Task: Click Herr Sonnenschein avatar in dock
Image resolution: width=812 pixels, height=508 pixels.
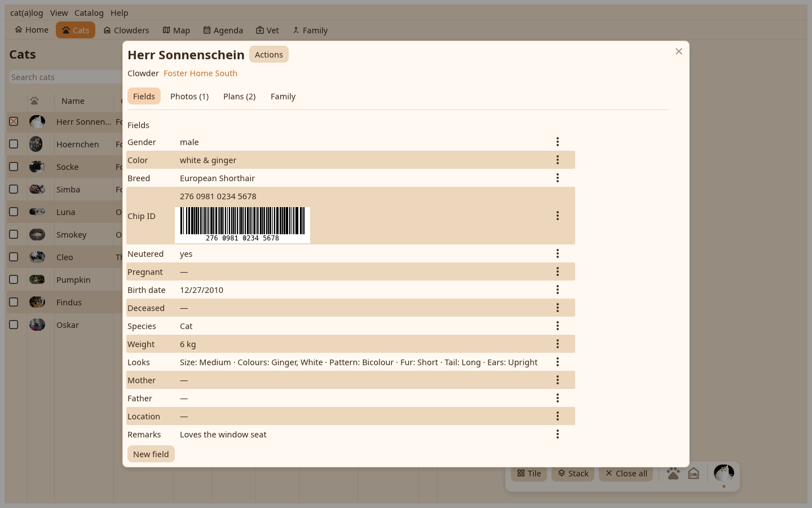Action: [x=723, y=473]
